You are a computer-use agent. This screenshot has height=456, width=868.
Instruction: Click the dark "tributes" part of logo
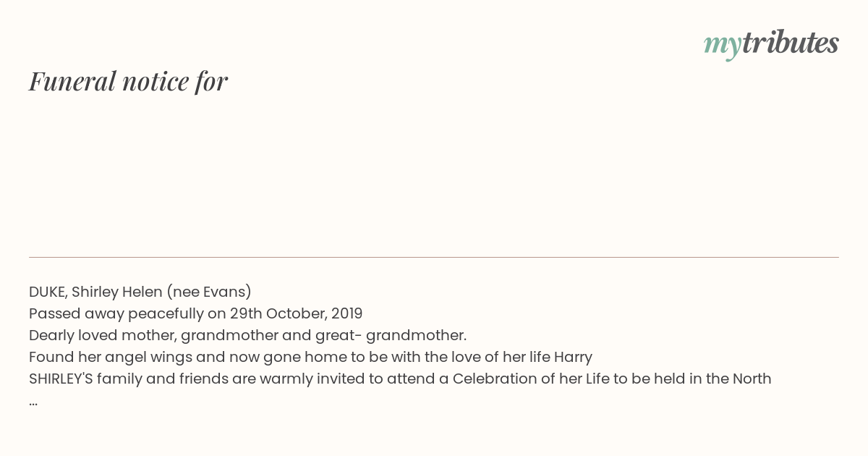[x=790, y=43]
